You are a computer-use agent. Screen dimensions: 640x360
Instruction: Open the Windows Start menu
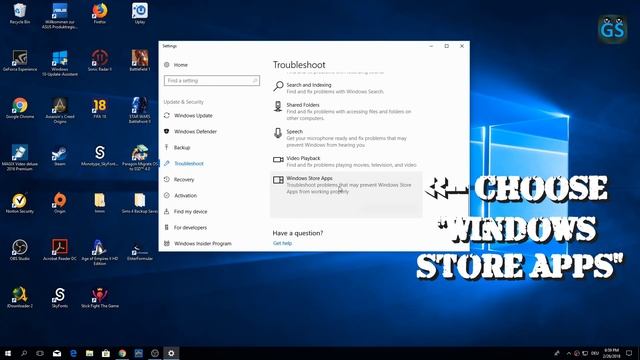point(8,353)
